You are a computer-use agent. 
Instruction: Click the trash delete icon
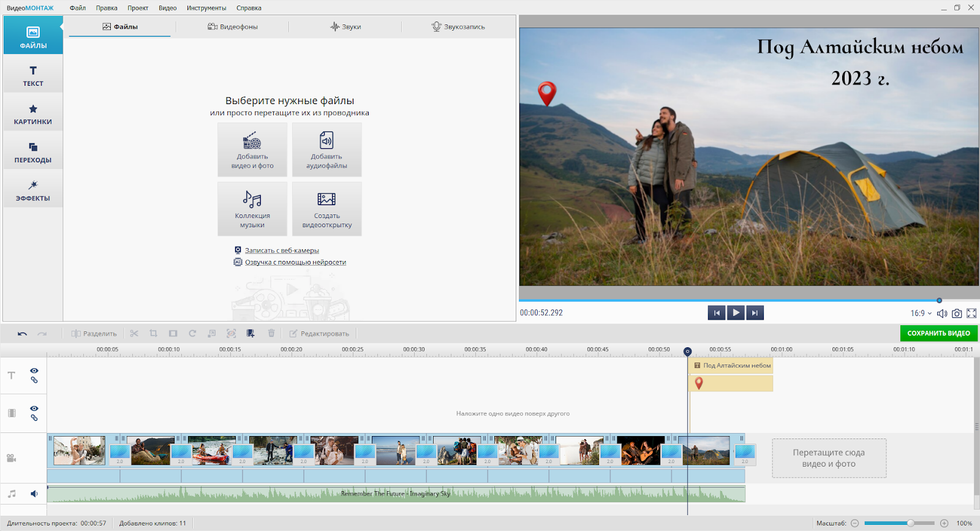tap(271, 333)
